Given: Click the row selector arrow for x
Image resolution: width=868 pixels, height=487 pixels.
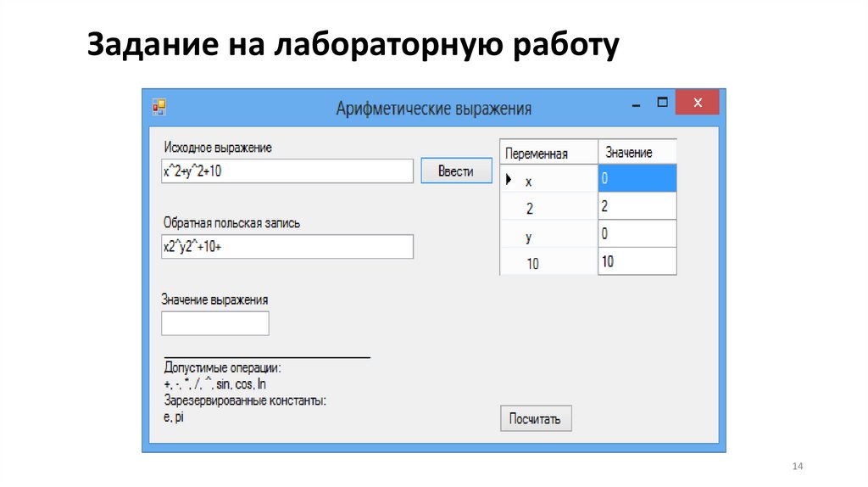Looking at the screenshot, I should click(509, 179).
